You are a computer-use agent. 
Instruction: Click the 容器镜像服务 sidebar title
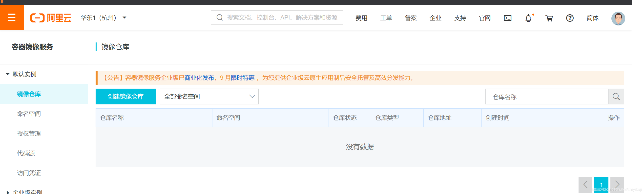coord(32,47)
